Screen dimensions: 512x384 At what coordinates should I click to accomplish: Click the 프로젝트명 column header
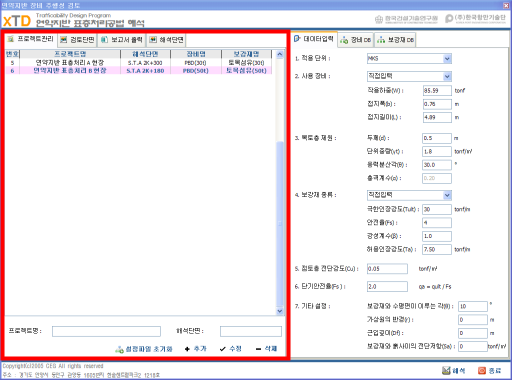(x=70, y=54)
